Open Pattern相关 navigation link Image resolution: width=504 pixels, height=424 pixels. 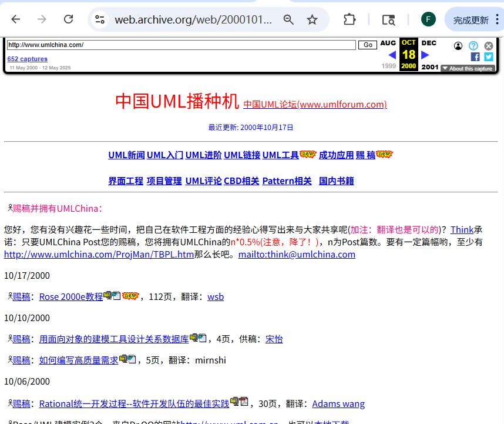(x=287, y=181)
